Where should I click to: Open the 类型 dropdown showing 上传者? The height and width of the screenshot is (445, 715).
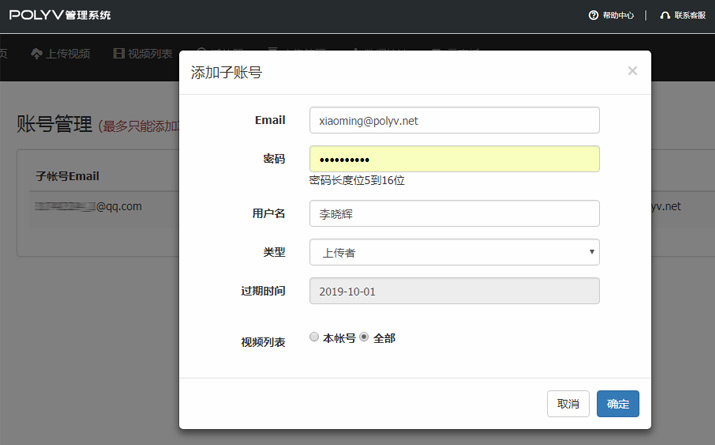[453, 252]
